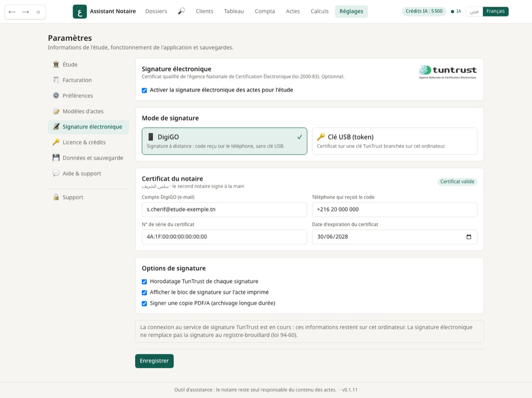Go to the Actes tab
Viewport: 532px width, 398px height.
point(293,12)
